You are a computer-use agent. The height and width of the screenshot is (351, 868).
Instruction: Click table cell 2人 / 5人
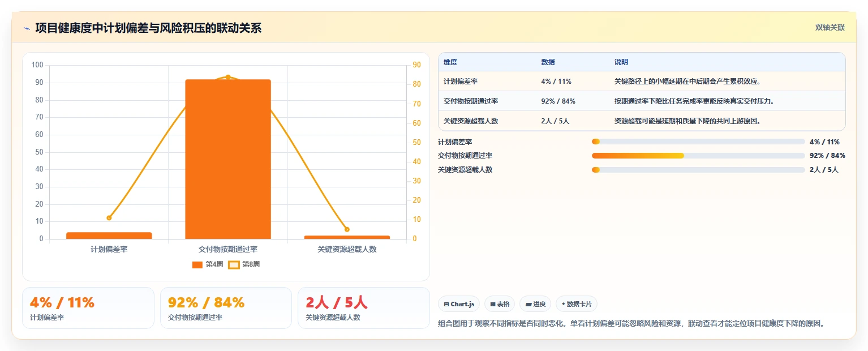(x=555, y=121)
